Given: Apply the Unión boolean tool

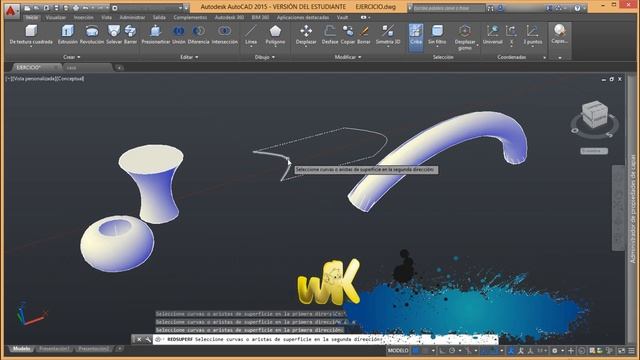Looking at the screenshot, I should (x=178, y=34).
